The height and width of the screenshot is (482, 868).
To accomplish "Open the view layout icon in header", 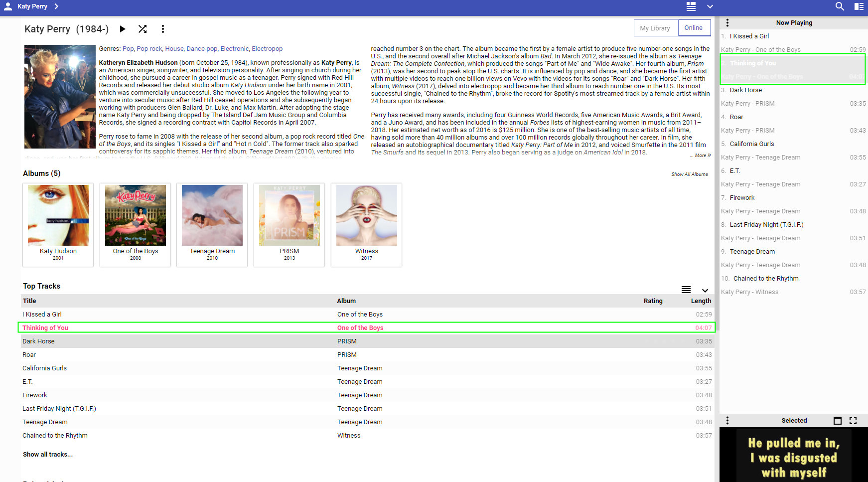I will coord(691,6).
